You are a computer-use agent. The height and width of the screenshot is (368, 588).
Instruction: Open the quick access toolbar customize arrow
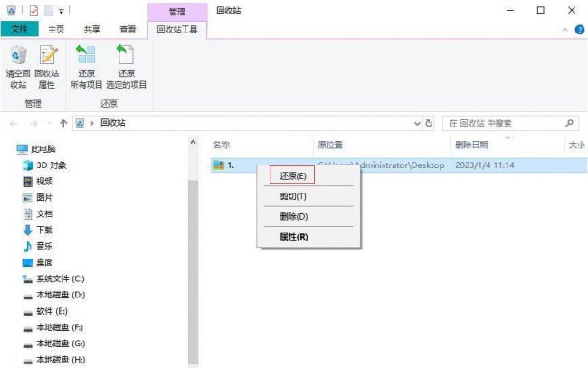62,11
